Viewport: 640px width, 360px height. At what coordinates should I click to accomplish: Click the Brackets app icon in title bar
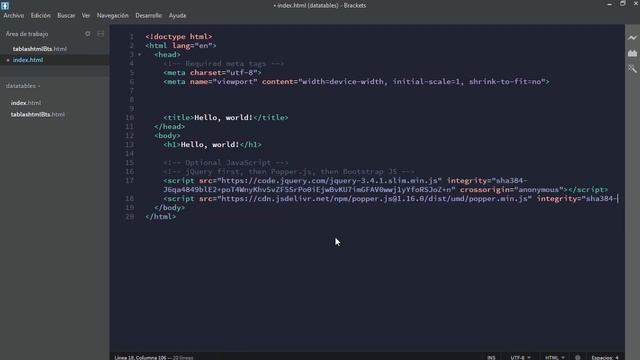pos(5,5)
